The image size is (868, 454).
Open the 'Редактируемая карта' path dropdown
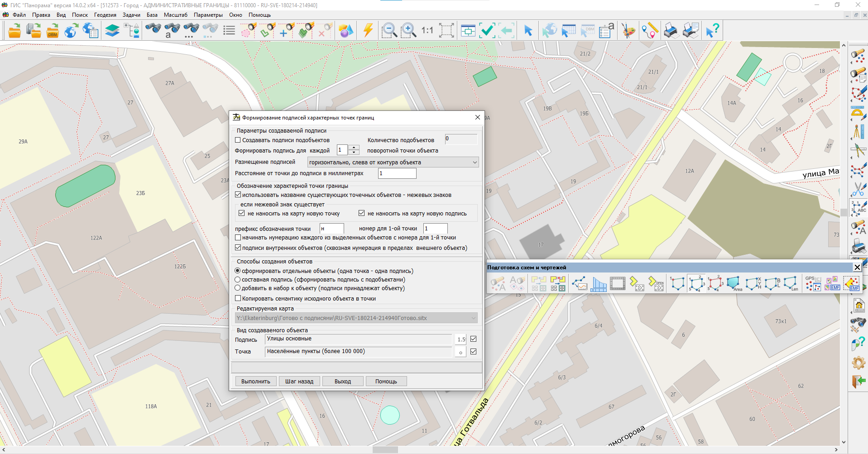pos(474,318)
